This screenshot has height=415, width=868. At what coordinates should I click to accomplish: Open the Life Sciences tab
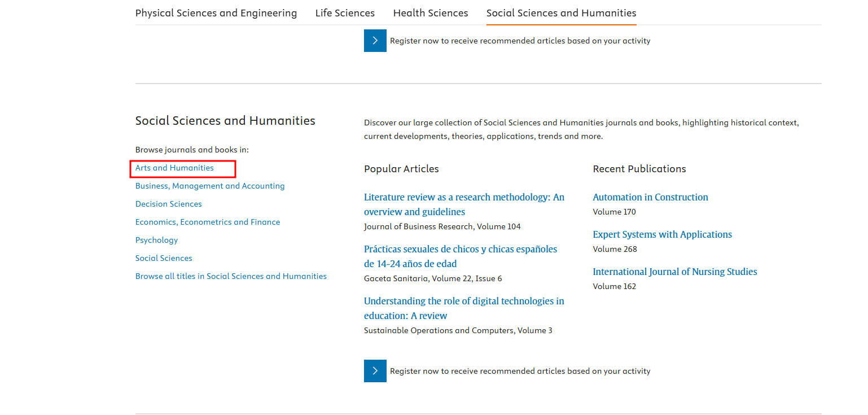point(345,13)
